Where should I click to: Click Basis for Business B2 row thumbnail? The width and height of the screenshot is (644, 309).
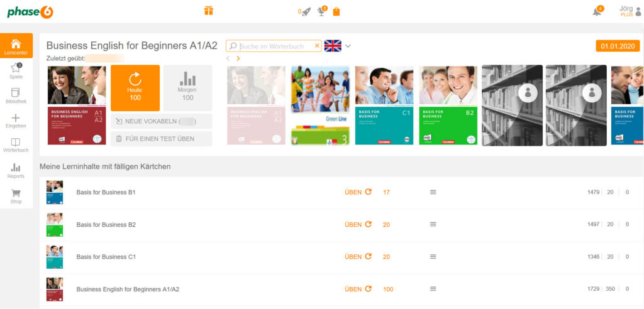(x=55, y=224)
